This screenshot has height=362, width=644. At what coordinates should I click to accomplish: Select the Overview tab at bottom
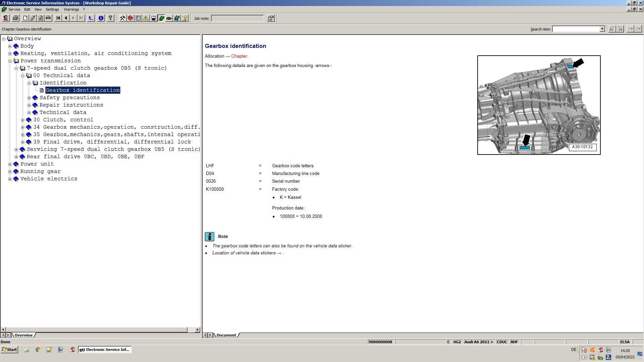[x=23, y=335]
